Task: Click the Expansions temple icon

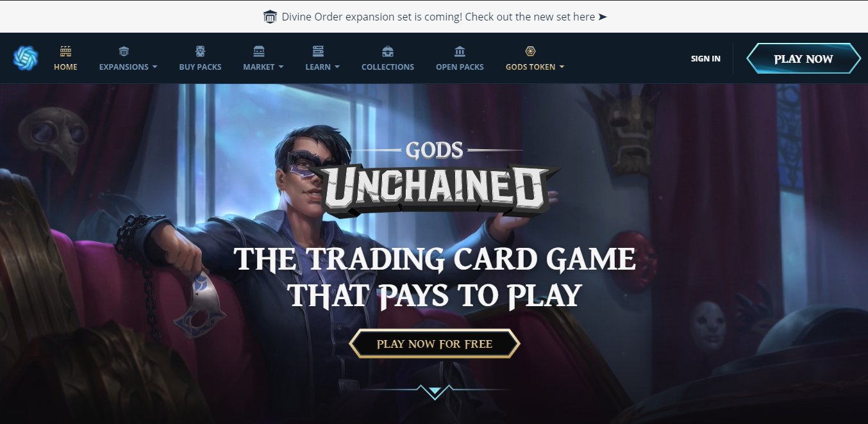Action: [x=124, y=51]
